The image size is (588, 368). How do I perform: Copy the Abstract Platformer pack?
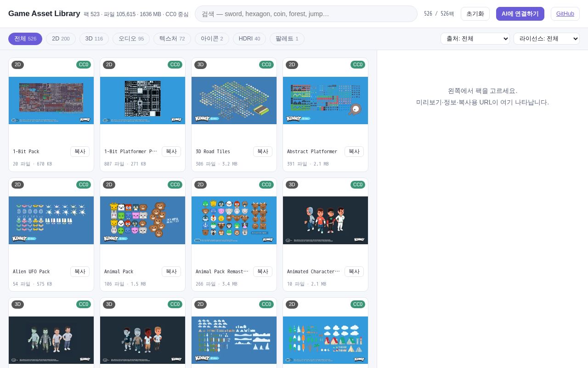[354, 151]
